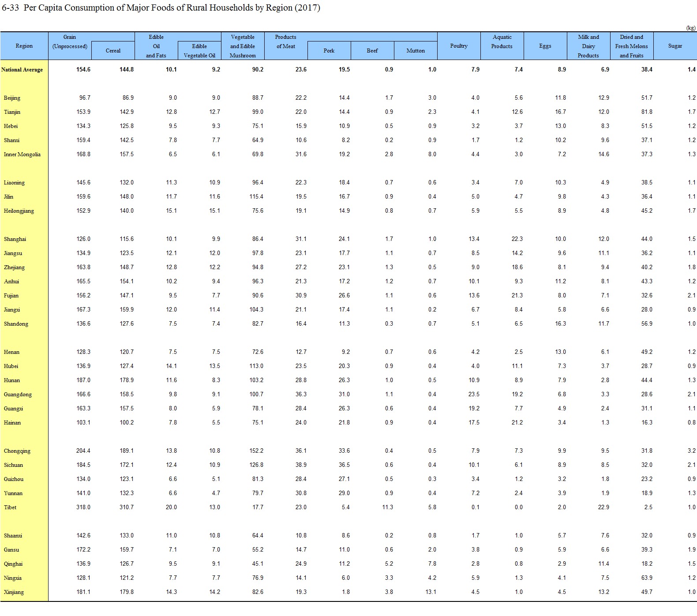Select the 'Tibet' row label
This screenshot has width=697, height=616.
point(10,507)
